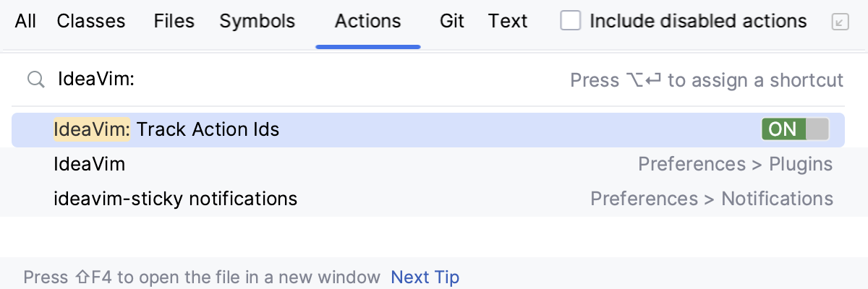This screenshot has width=868, height=289.
Task: Click the Next Tip link
Action: click(425, 277)
